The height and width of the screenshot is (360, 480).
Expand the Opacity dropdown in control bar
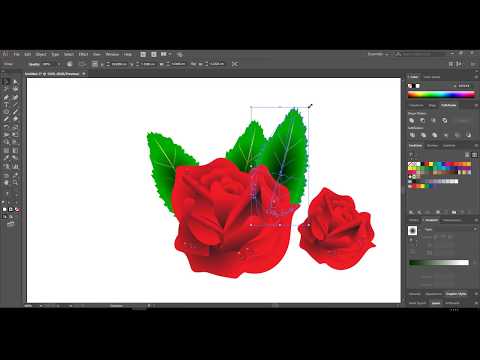(59, 64)
